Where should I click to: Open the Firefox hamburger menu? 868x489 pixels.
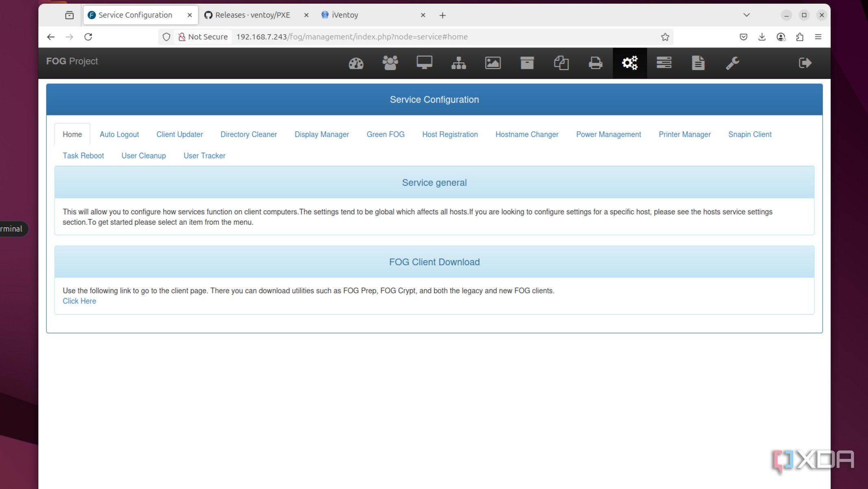coord(818,37)
